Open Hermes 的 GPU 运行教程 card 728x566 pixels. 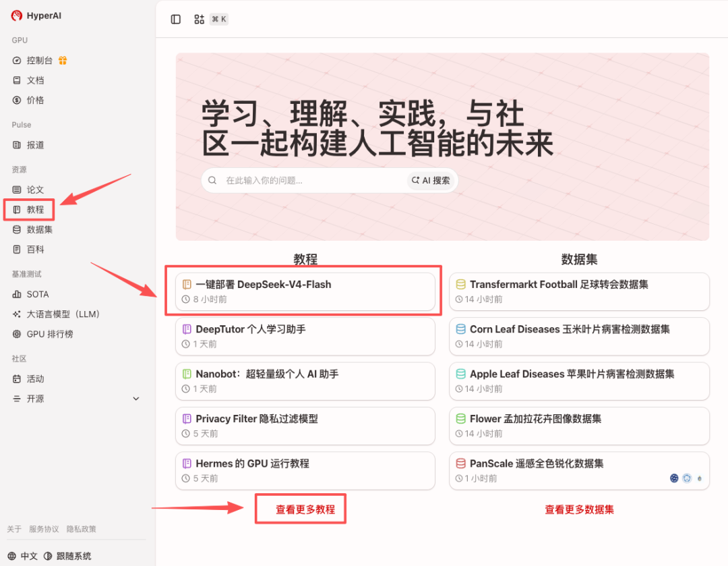[x=305, y=471]
